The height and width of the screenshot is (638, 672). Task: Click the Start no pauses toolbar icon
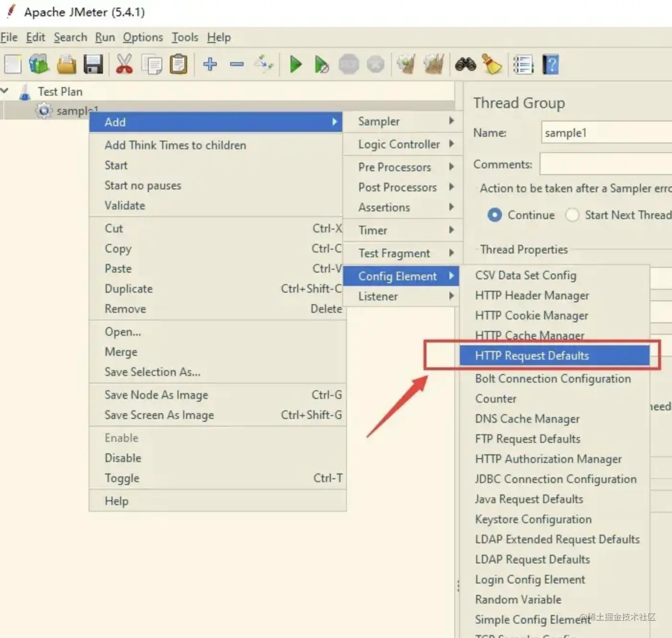(322, 64)
